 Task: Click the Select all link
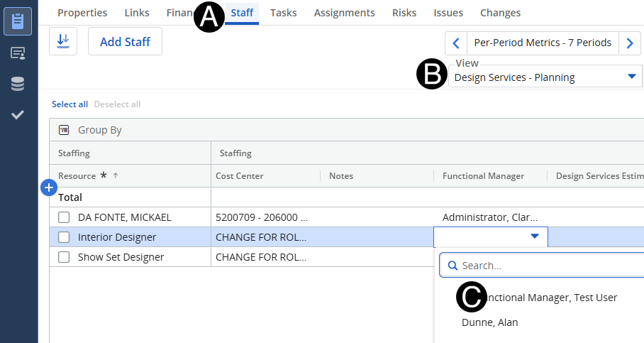(x=70, y=104)
